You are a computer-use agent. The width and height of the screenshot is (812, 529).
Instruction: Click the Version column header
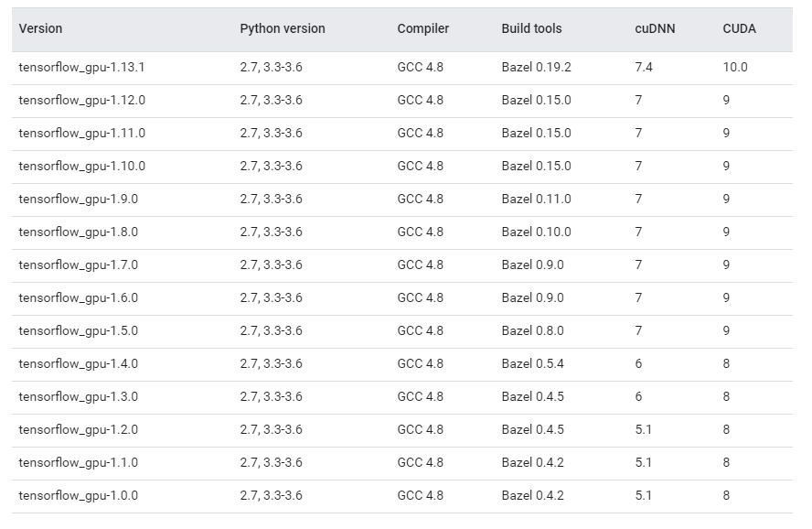[41, 29]
